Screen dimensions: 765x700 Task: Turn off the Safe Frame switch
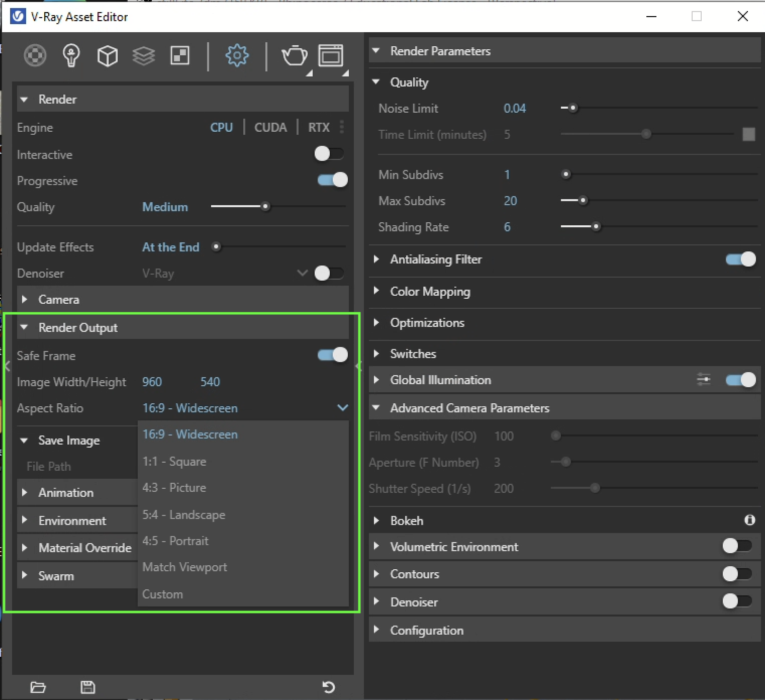pos(332,355)
